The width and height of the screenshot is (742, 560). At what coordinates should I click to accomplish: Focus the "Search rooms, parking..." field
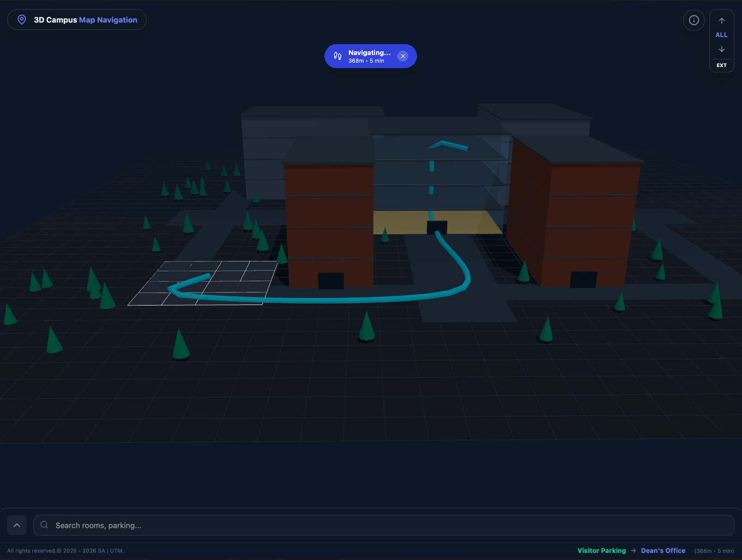pos(382,525)
